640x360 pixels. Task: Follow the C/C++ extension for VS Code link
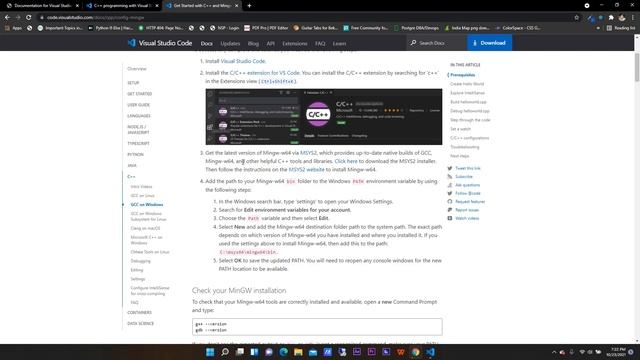264,73
